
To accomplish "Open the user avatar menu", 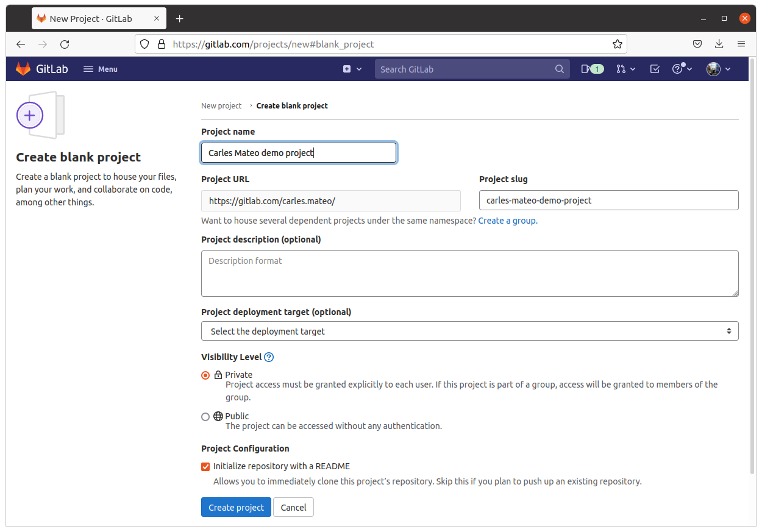I will (719, 69).
